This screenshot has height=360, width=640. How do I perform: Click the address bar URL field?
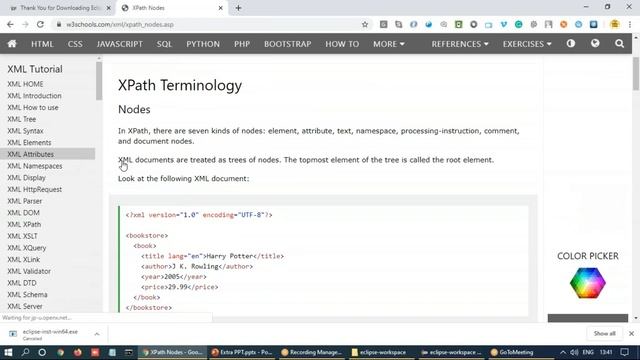208,24
